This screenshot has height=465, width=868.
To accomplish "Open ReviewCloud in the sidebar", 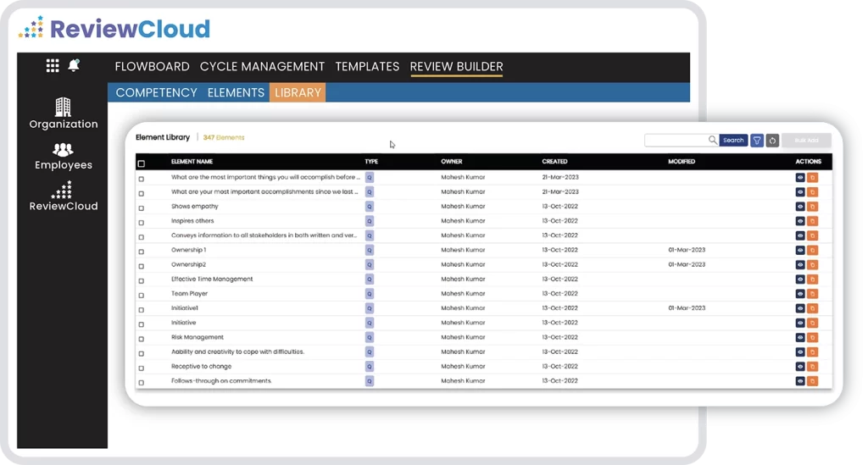I will pos(63,197).
